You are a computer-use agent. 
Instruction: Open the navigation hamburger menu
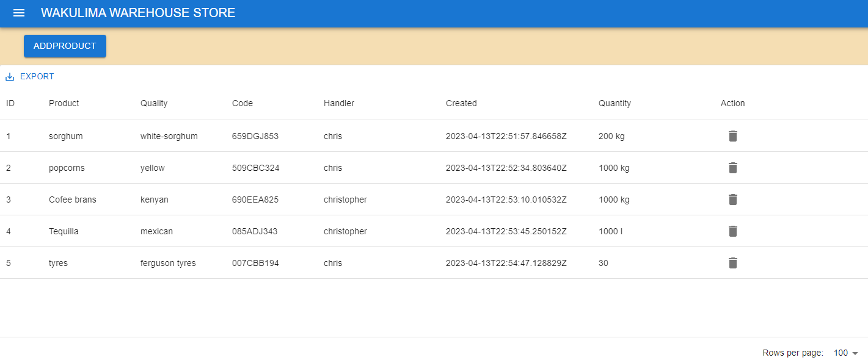[19, 13]
